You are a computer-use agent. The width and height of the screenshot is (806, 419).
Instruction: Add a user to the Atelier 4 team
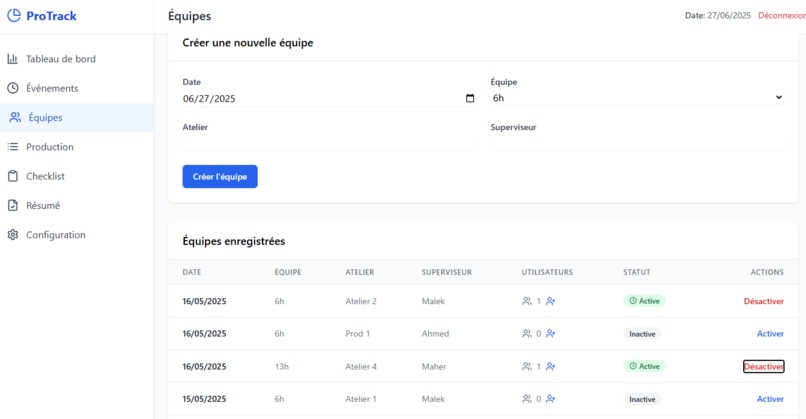click(551, 366)
